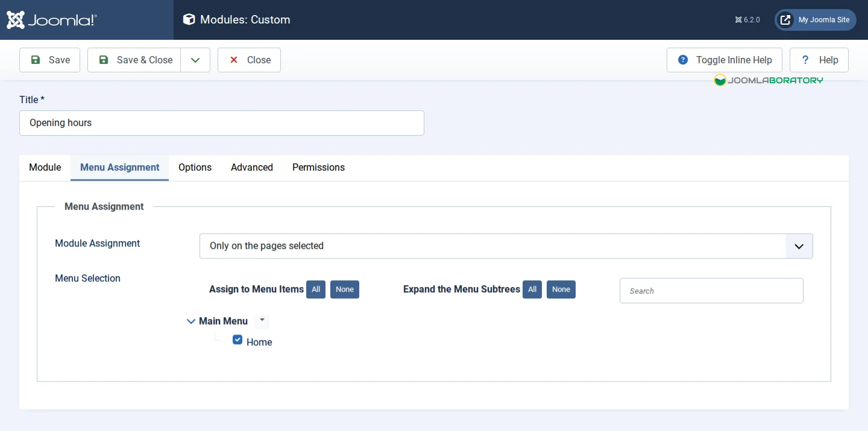The width and height of the screenshot is (868, 431).
Task: Edit the Title field with Opening hours
Action: pos(222,123)
